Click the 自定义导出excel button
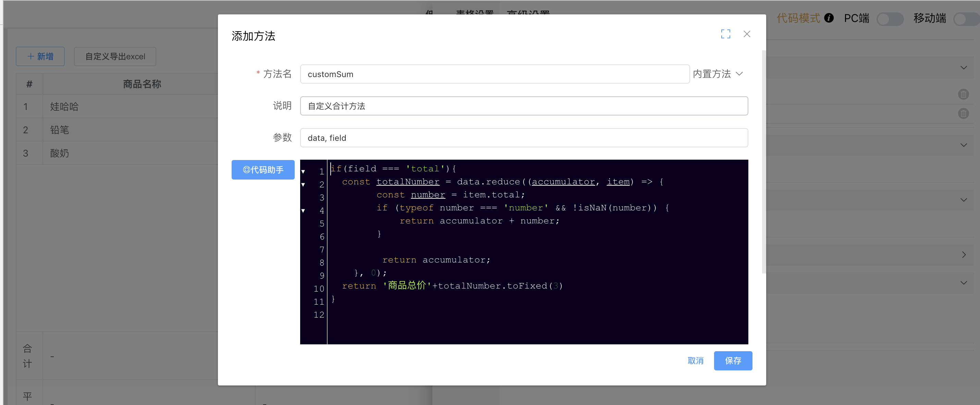 coord(115,56)
